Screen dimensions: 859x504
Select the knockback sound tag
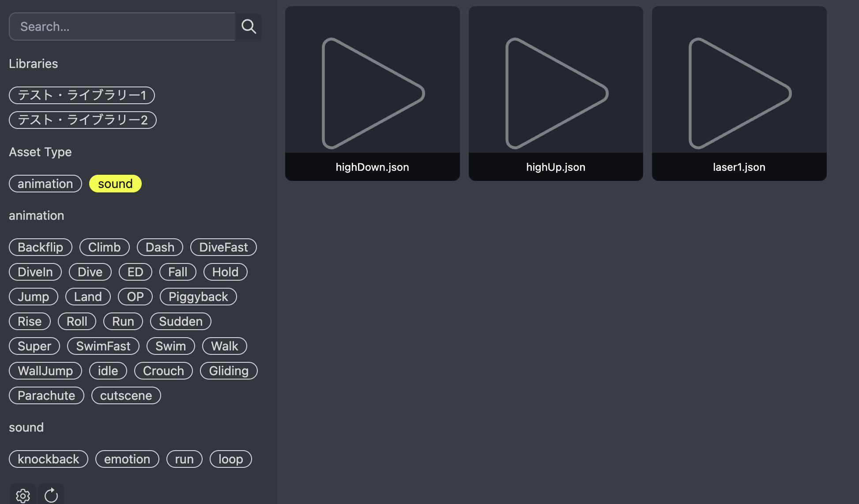pos(49,459)
